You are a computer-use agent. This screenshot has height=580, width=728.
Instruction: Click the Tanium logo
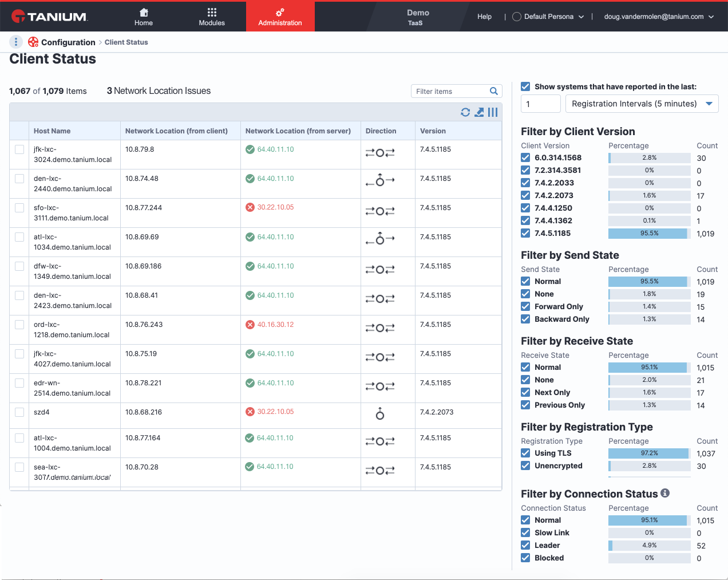[x=50, y=17]
